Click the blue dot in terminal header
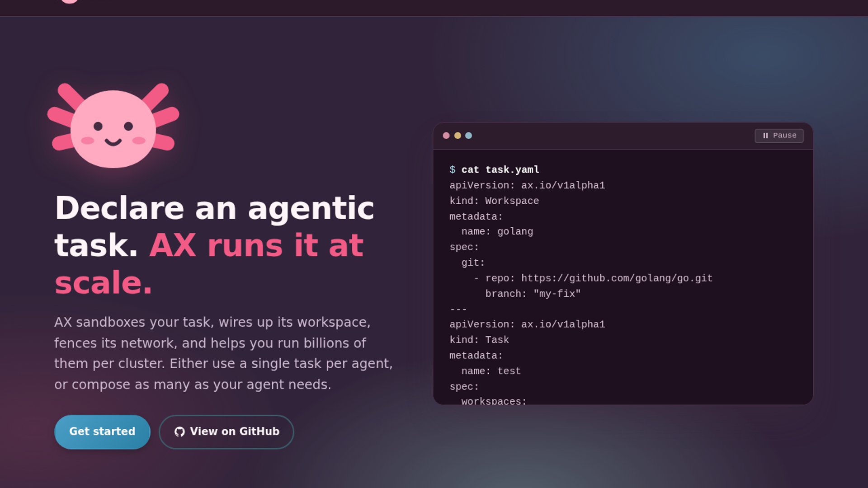868x488 pixels. point(469,136)
